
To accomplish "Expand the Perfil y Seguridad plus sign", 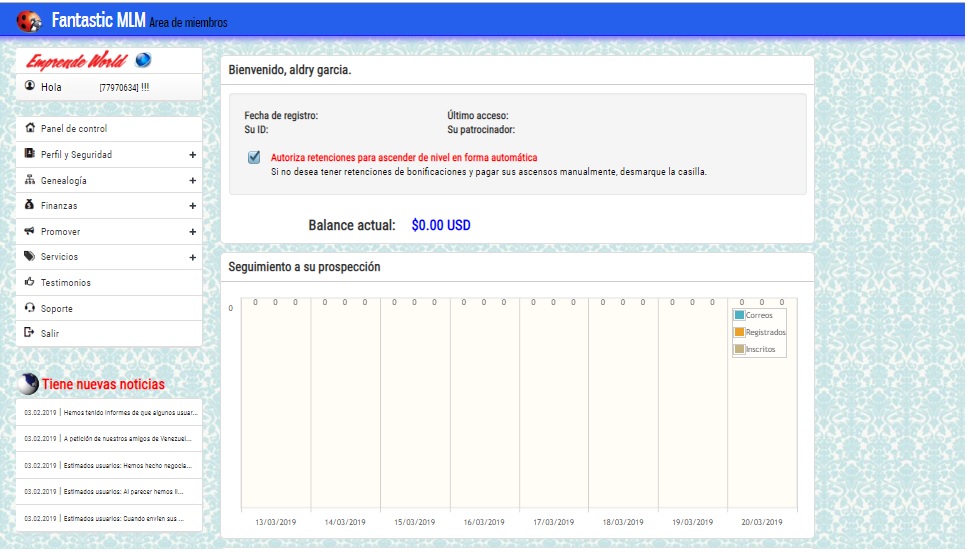I will click(x=192, y=155).
